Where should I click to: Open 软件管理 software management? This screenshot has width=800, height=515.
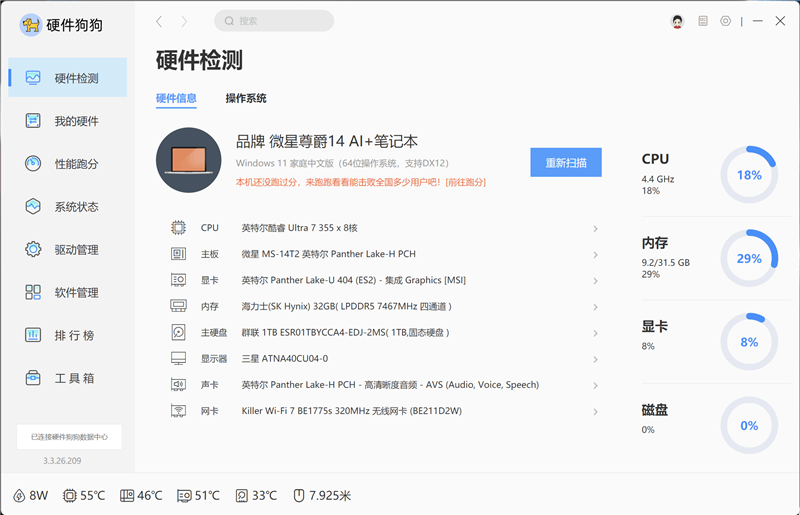pos(67,292)
